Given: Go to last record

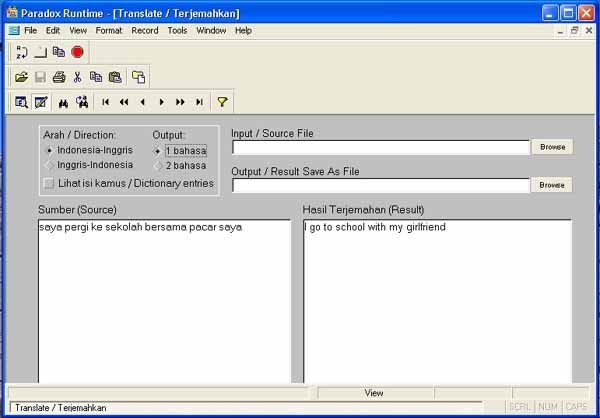Looking at the screenshot, I should (x=199, y=102).
